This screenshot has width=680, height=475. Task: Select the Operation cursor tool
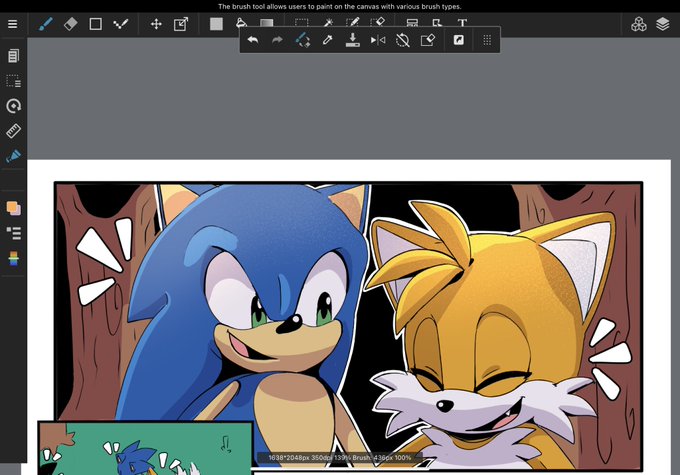[x=437, y=23]
